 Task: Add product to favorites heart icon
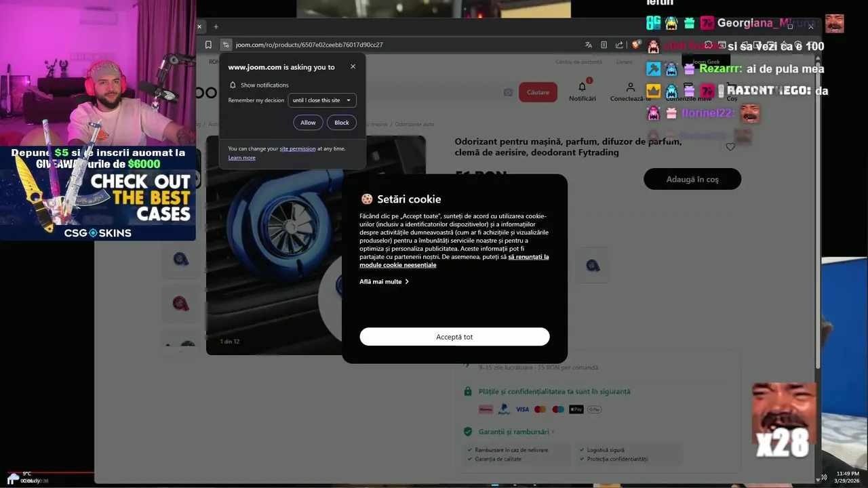730,146
